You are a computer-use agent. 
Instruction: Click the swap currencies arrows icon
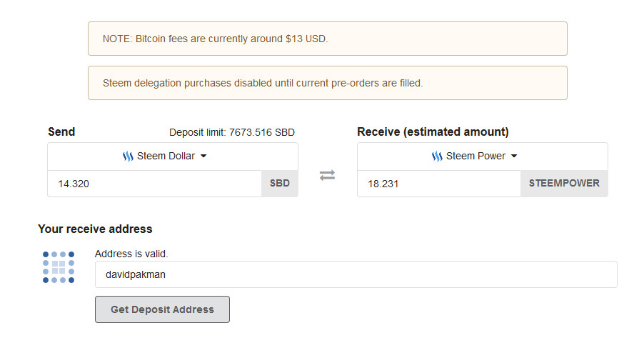[x=327, y=176]
